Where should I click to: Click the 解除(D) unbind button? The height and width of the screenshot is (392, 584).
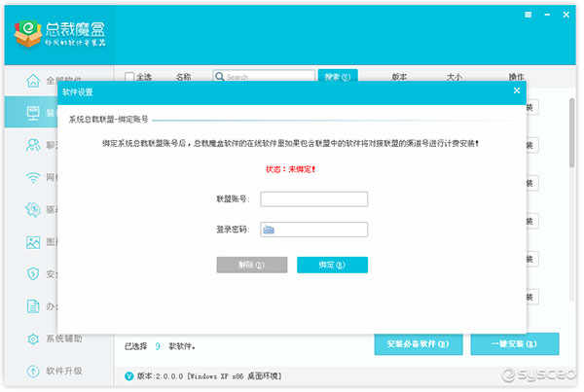(x=252, y=265)
